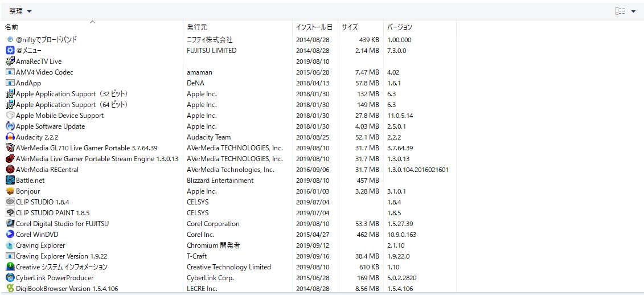Click version 1.3.0.104.2016021601
Image resolution: width=644 pixels, height=295 pixels.
point(418,169)
